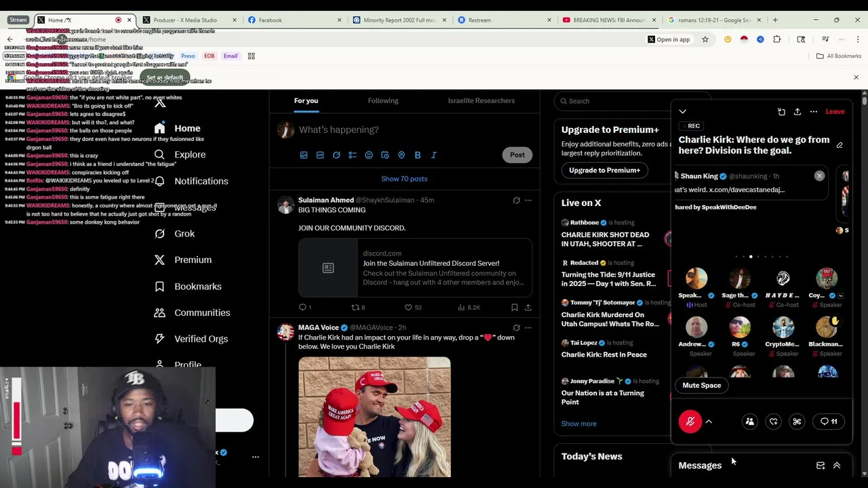This screenshot has width=868, height=488.
Task: Open MAGA Voice's Charlie Kirk photo
Action: click(x=374, y=417)
